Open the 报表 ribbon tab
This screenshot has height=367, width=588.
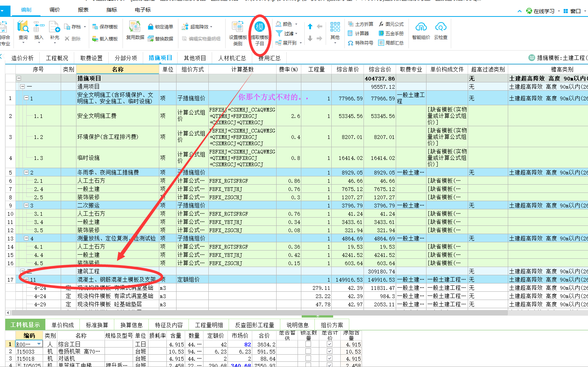[x=83, y=10]
